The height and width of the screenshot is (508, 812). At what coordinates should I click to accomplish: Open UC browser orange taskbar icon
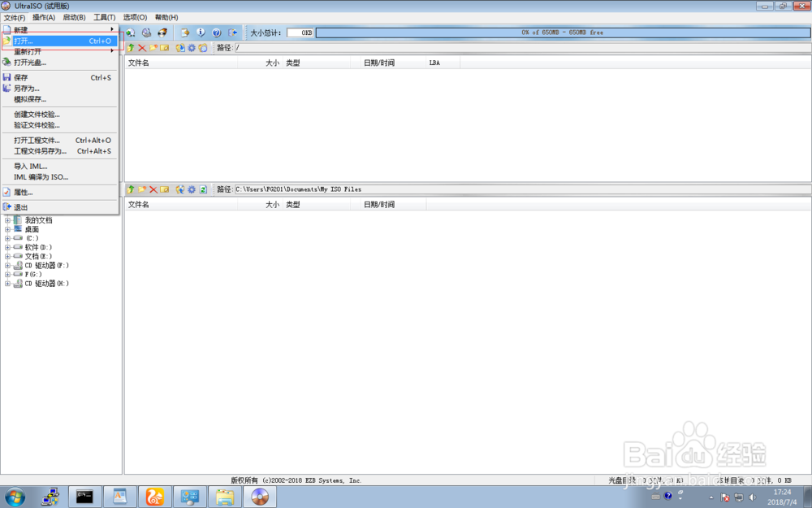point(155,497)
